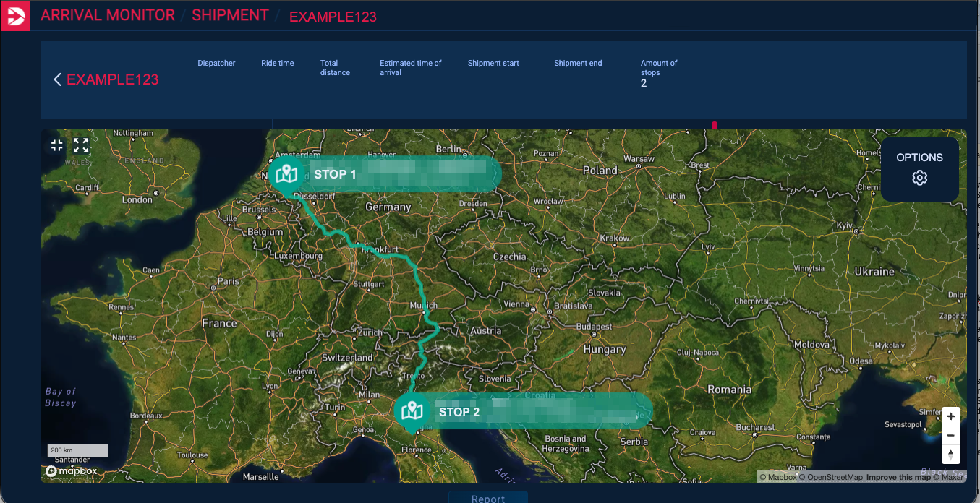Select the STOP 2 map marker
The height and width of the screenshot is (503, 980).
pos(412,410)
